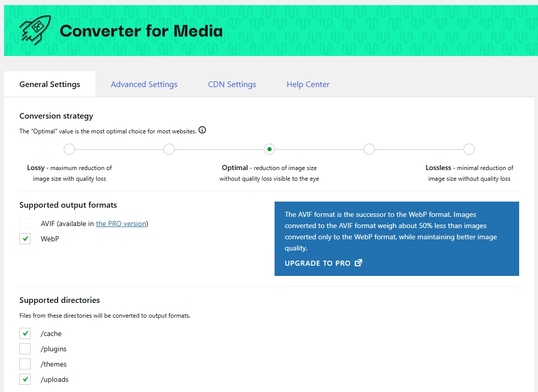Select the Optimal conversion strategy
538x392 pixels.
click(270, 149)
